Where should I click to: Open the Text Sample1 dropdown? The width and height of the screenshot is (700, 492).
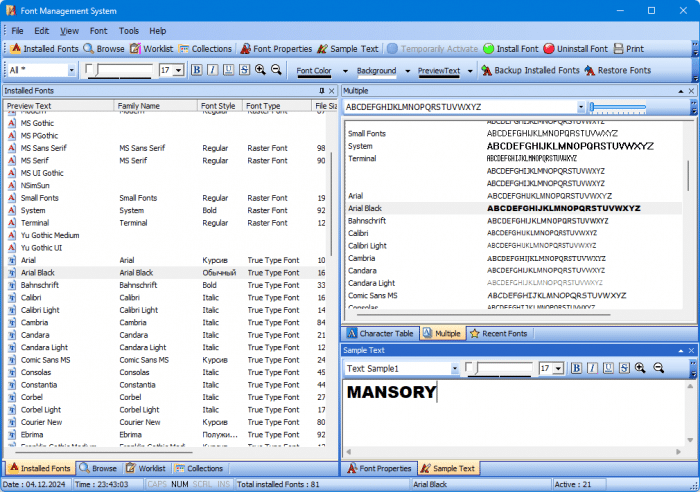pos(455,368)
